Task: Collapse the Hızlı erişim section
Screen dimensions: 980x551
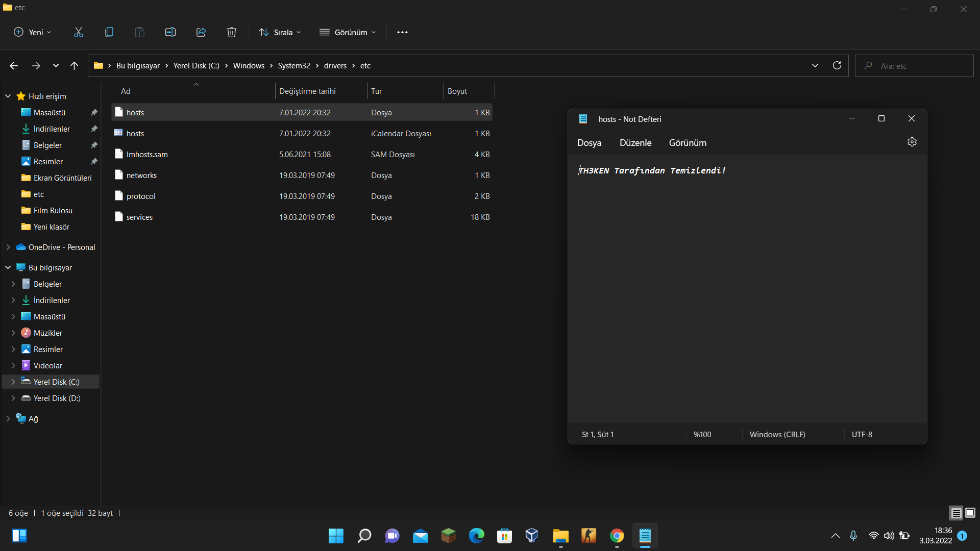Action: [x=8, y=96]
